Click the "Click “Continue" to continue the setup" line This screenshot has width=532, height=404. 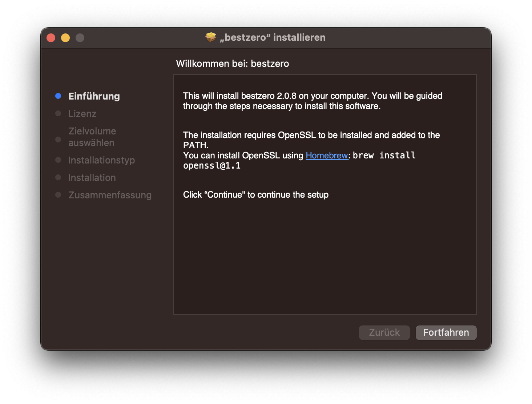(256, 195)
